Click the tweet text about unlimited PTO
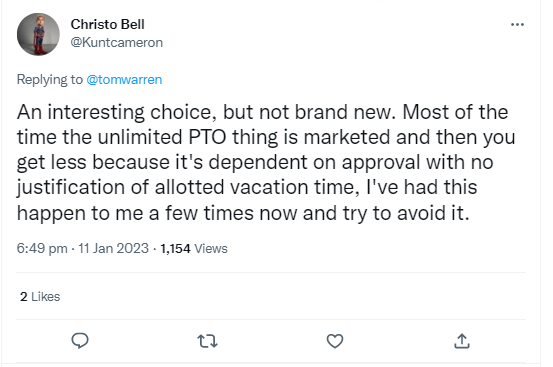553x367 pixels. [266, 162]
